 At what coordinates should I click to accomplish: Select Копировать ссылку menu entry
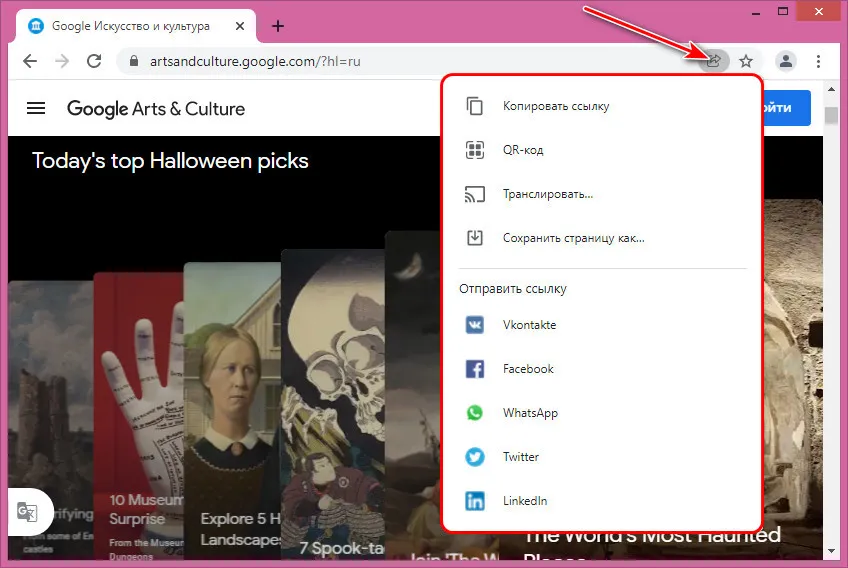pos(555,106)
